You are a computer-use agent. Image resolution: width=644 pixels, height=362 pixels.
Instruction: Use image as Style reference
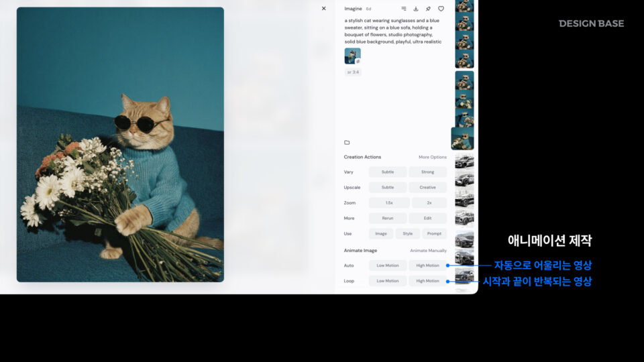(407, 234)
